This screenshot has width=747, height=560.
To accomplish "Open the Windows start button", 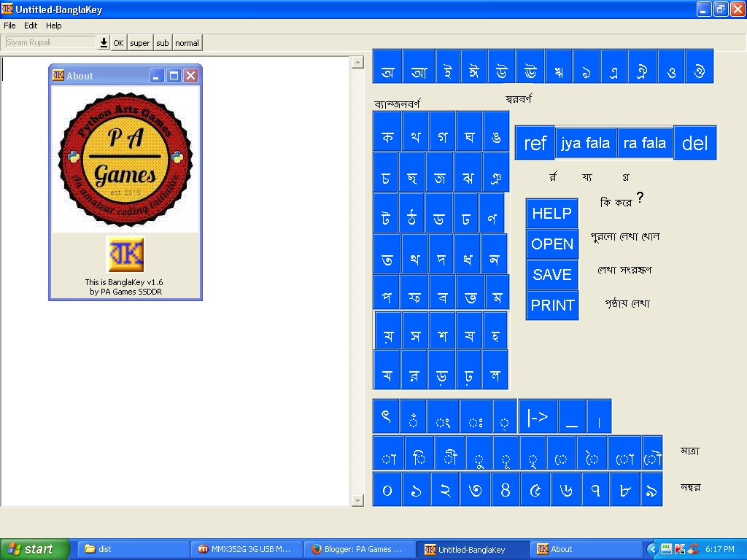I will coord(35,549).
